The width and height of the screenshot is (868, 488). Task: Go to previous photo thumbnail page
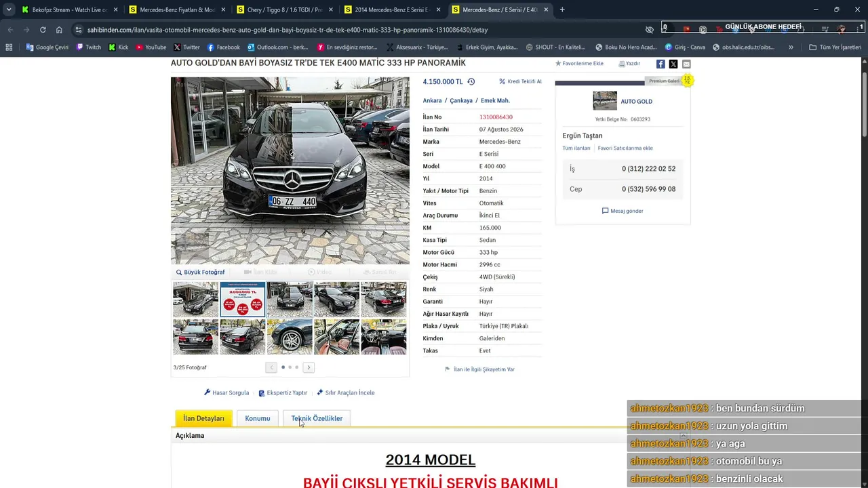271,367
